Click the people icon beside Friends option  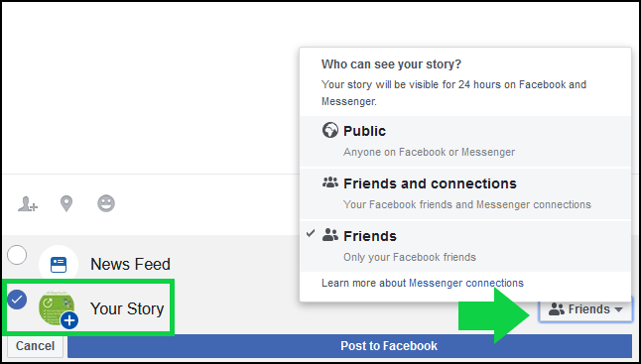[329, 235]
